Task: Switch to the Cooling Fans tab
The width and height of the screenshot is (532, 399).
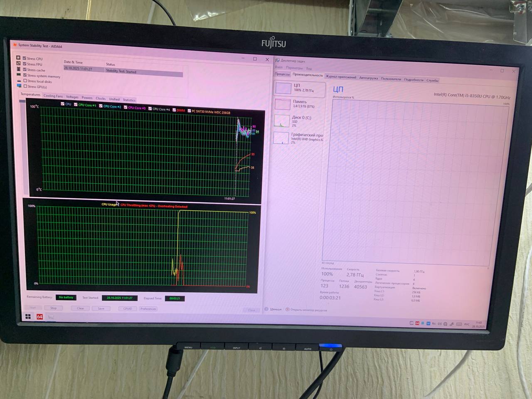Action: point(53,96)
